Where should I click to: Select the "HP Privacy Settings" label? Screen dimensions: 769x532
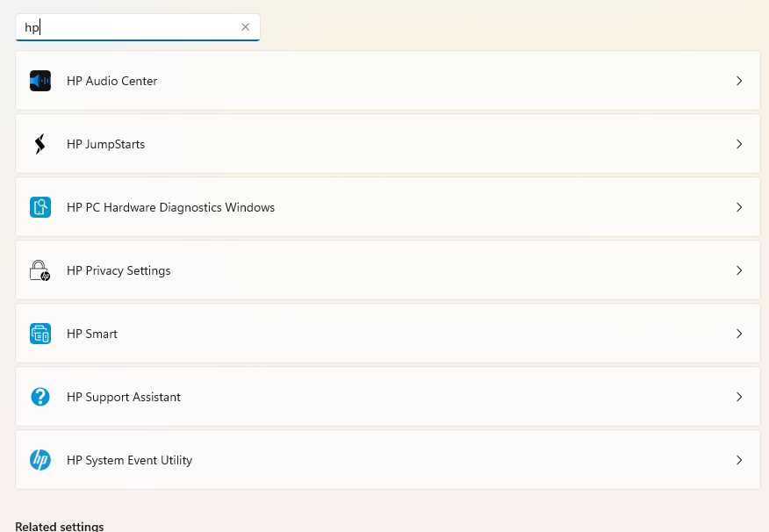(x=119, y=270)
